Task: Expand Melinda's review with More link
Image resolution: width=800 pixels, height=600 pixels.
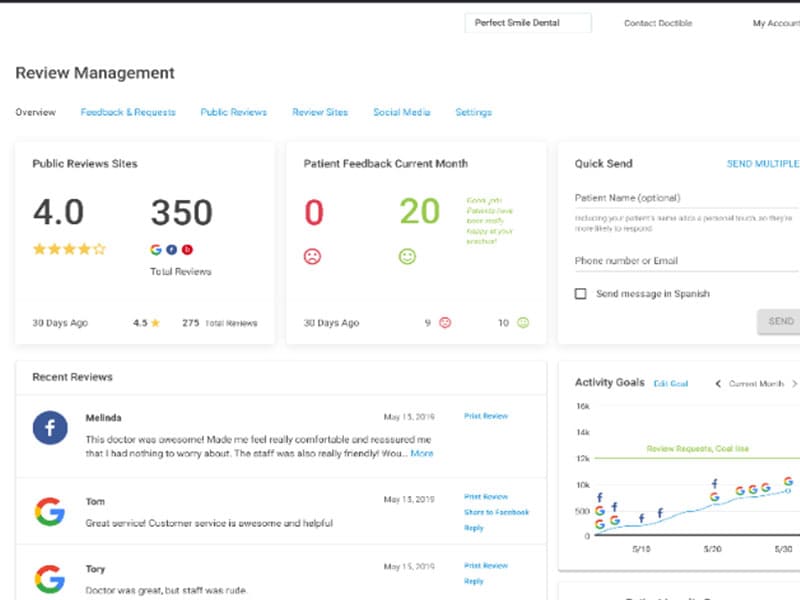Action: (422, 453)
